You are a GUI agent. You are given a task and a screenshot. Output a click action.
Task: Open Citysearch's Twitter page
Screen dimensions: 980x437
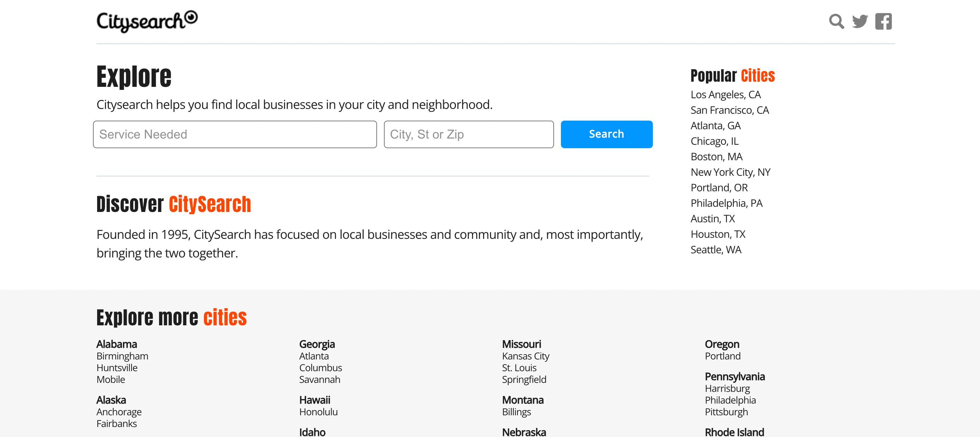pyautogui.click(x=860, y=22)
